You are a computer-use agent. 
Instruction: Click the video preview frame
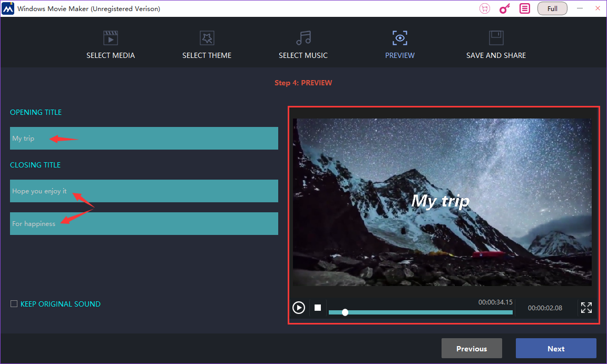[x=442, y=202]
